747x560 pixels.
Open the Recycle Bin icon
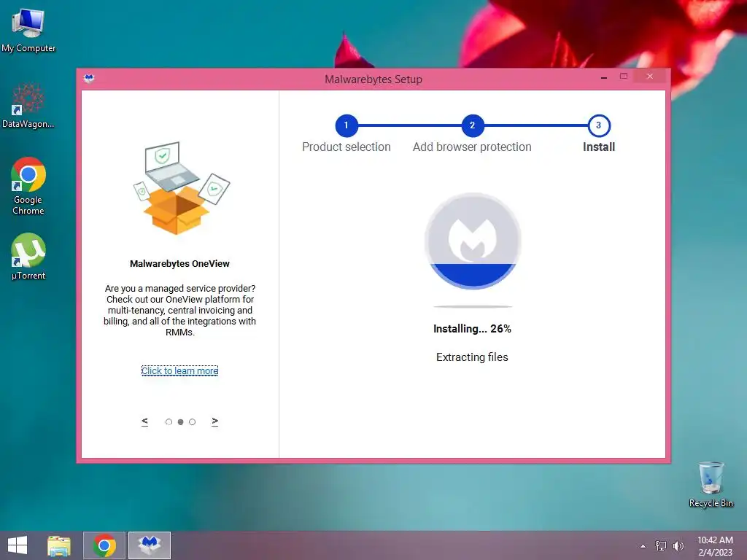tap(711, 484)
